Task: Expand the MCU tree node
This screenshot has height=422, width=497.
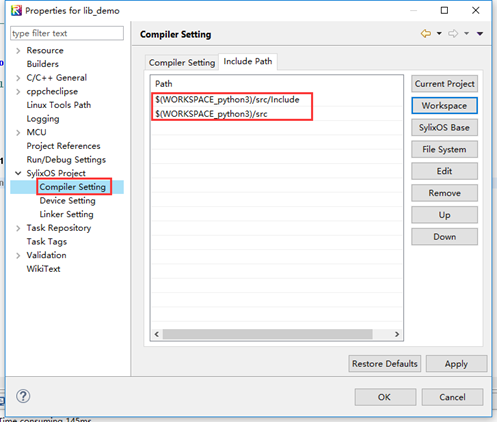Action: click(18, 133)
